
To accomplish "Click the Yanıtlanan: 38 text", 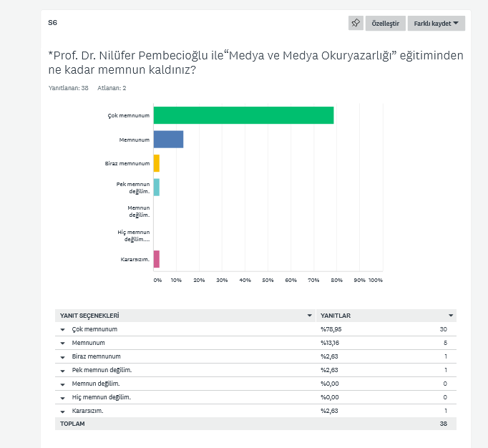I will (68, 88).
